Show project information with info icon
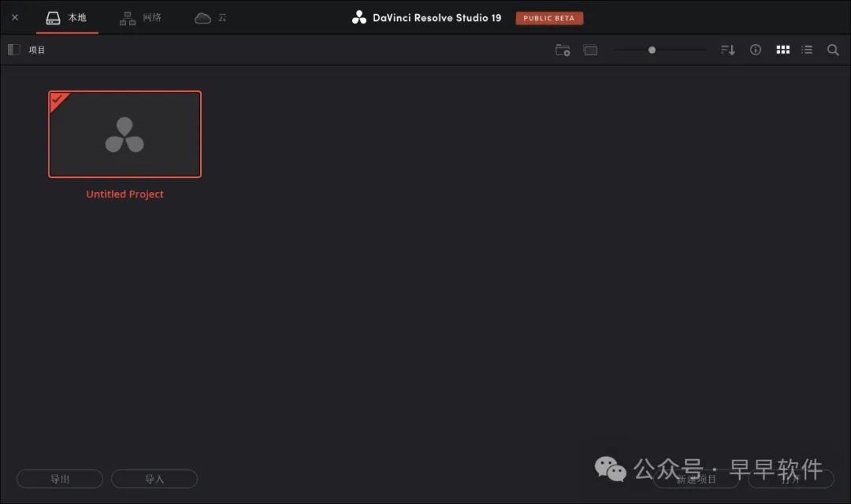 coord(756,50)
